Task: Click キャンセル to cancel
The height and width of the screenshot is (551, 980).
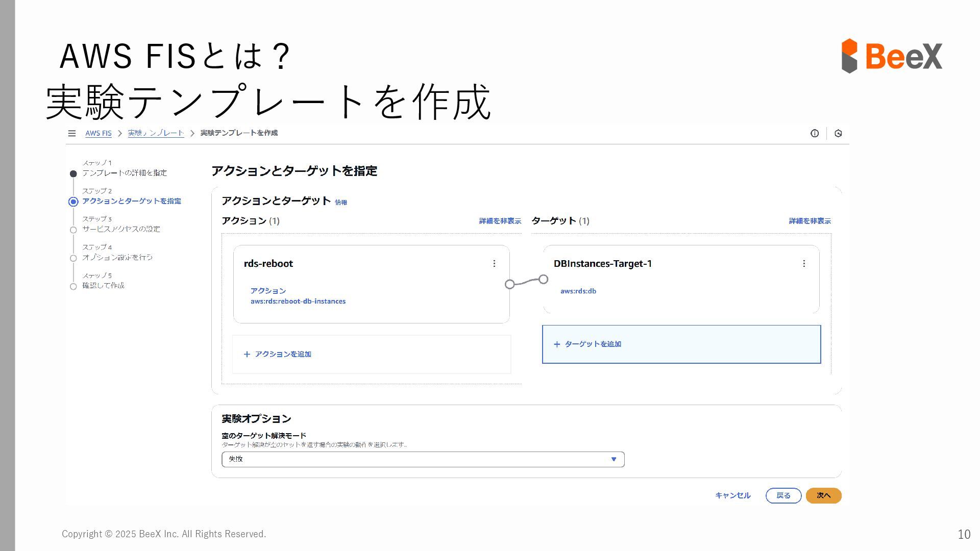Action: (733, 495)
